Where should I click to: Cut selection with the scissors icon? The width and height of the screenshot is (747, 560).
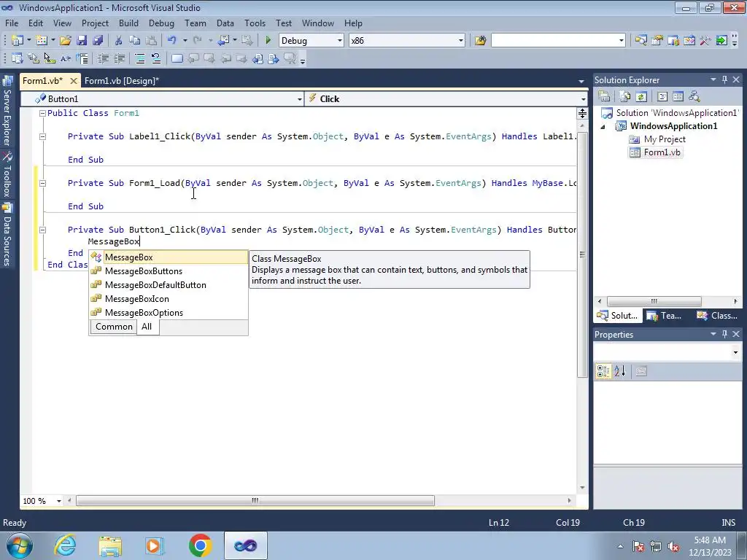point(119,41)
